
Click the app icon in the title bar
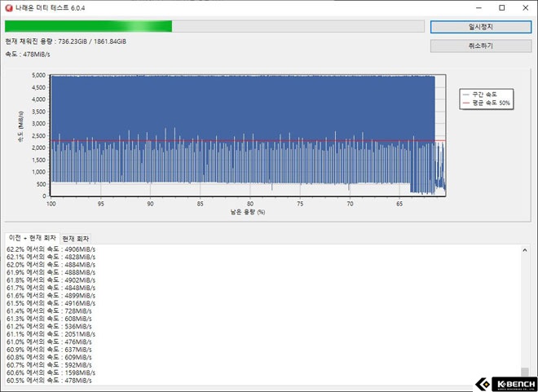pyautogui.click(x=9, y=7)
